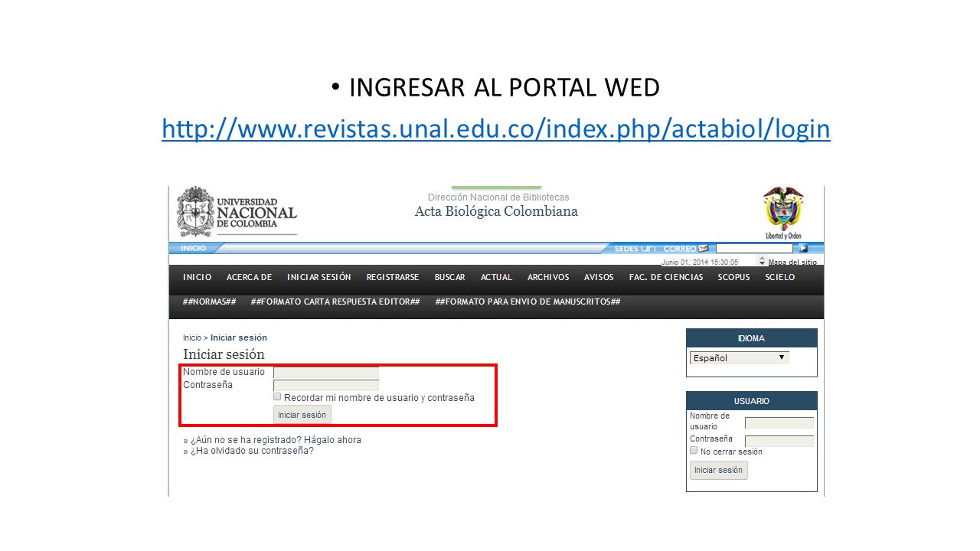Image resolution: width=980 pixels, height=551 pixels.
Task: Open ¿Aún no se ha registrado? Hágalo ahora
Action: [x=276, y=440]
